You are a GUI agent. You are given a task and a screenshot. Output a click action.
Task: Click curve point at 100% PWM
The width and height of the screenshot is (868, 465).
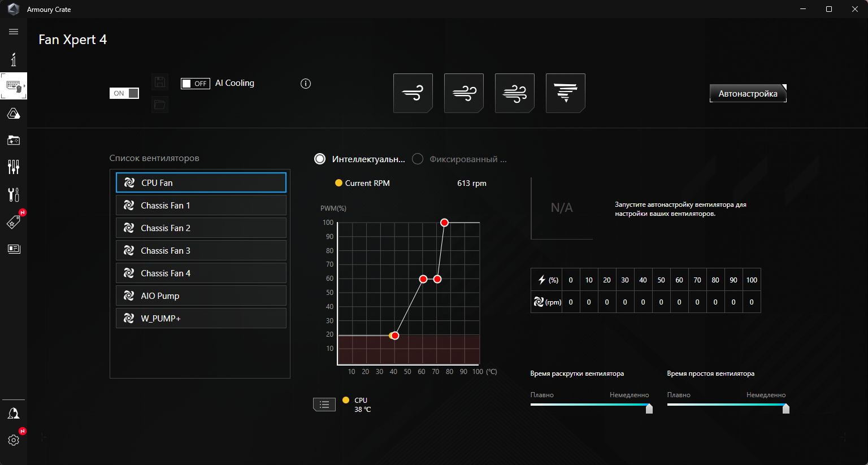click(444, 223)
